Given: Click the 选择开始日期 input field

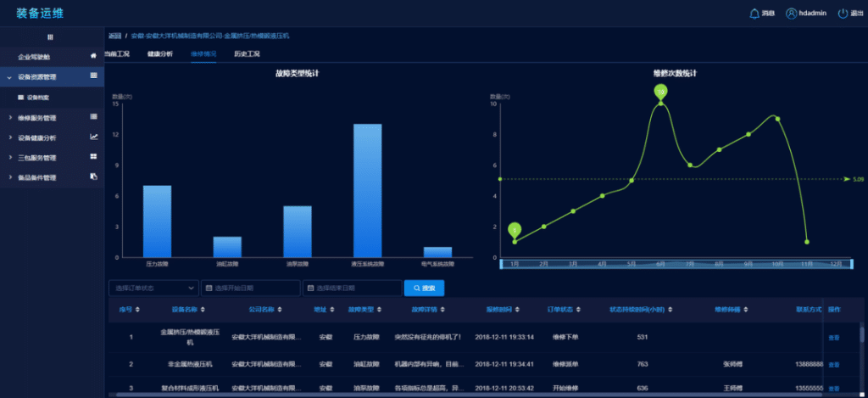Looking at the screenshot, I should [x=250, y=289].
